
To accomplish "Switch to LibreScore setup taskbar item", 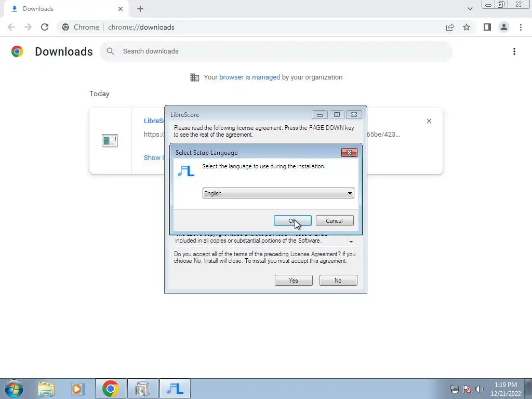I will (x=175, y=389).
